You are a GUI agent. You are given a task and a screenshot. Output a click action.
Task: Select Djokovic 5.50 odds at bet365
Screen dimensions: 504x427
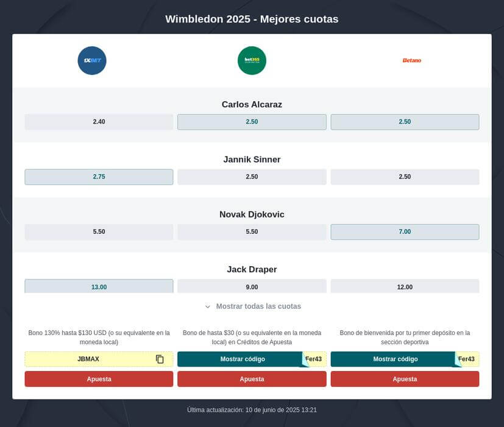252,231
